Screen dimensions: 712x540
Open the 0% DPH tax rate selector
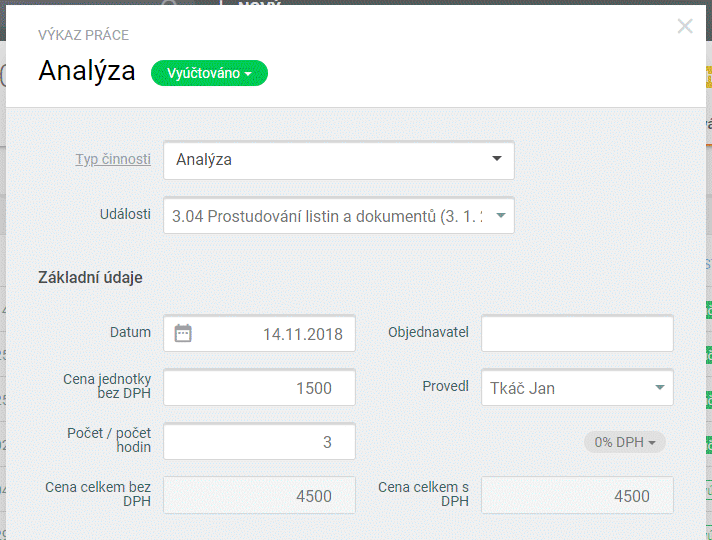pos(624,442)
